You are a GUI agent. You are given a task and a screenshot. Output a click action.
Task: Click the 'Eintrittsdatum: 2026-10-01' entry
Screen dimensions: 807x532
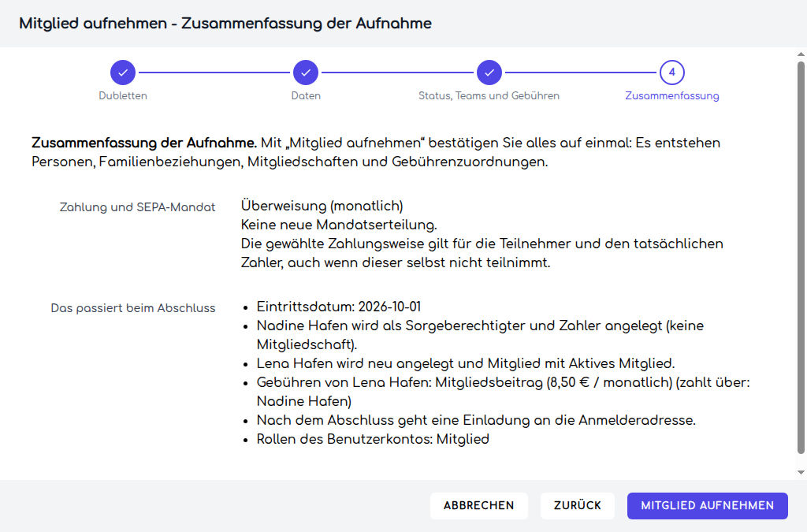[339, 307]
